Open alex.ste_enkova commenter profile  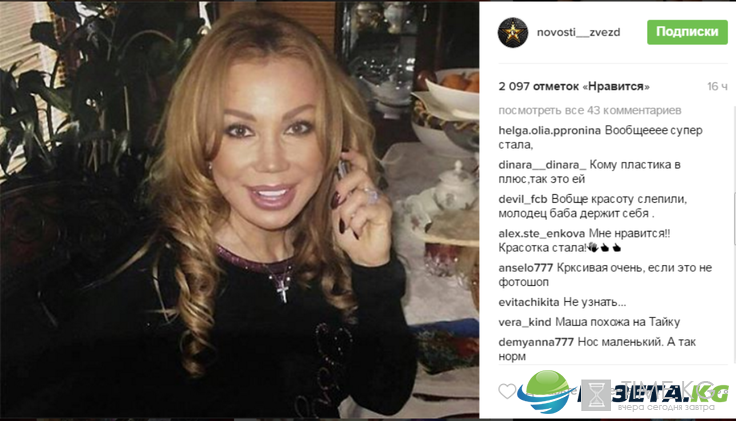coord(542,233)
